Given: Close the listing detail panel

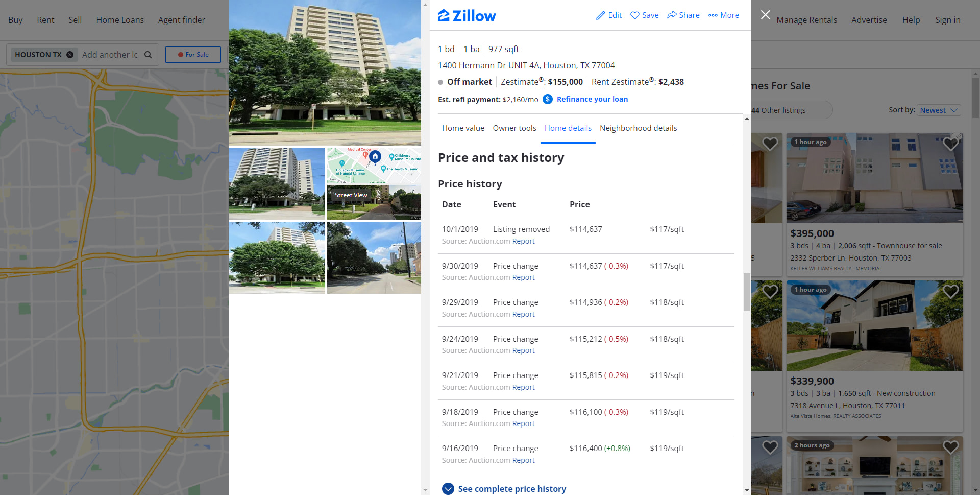Looking at the screenshot, I should (765, 15).
